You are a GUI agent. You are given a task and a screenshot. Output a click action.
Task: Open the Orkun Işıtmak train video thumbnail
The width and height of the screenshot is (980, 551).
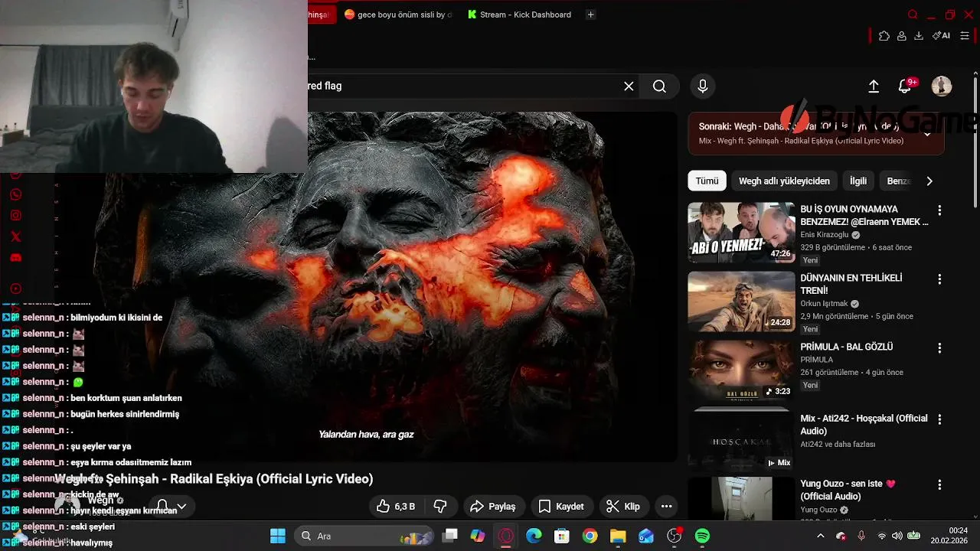pyautogui.click(x=741, y=302)
